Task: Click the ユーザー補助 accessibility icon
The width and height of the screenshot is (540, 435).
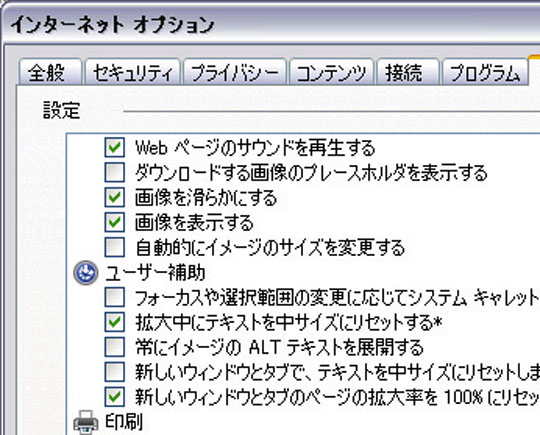Action: pos(86,273)
